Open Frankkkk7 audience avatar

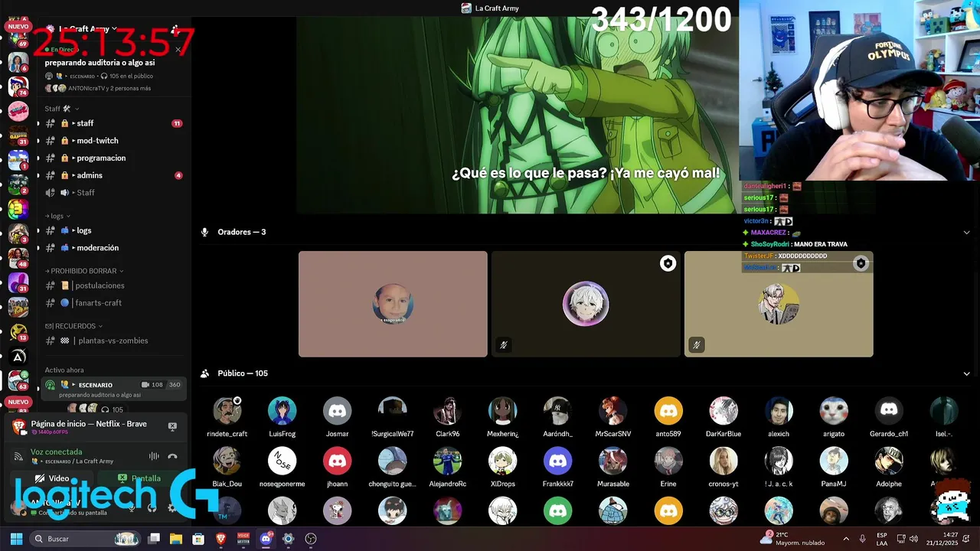click(x=557, y=461)
